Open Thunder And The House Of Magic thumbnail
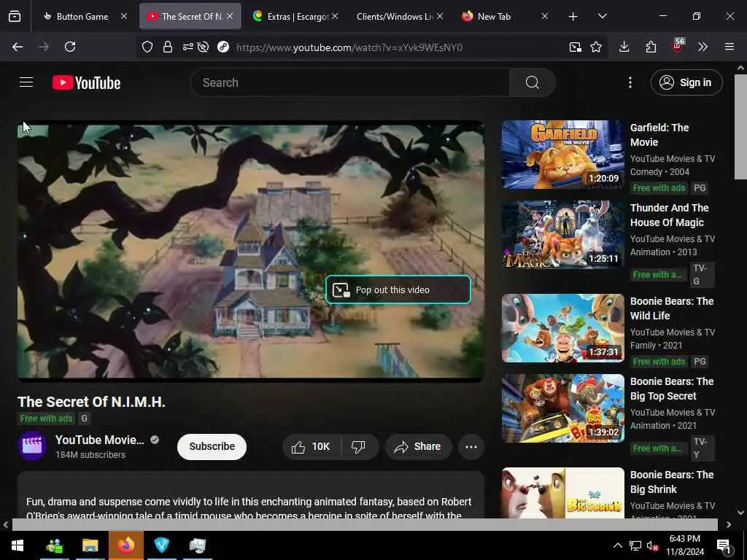 [x=562, y=234]
